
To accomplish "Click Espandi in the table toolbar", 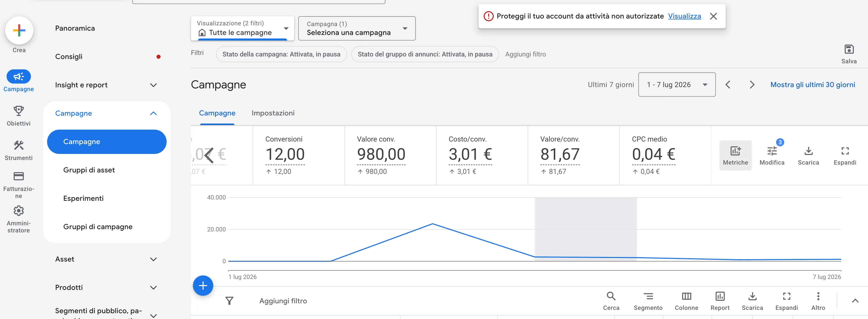I will tap(786, 296).
